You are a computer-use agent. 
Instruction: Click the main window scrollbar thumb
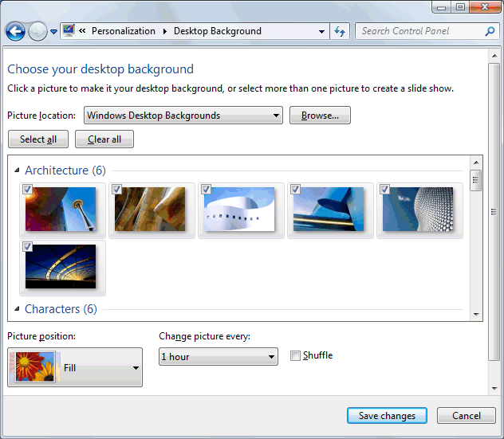494,212
